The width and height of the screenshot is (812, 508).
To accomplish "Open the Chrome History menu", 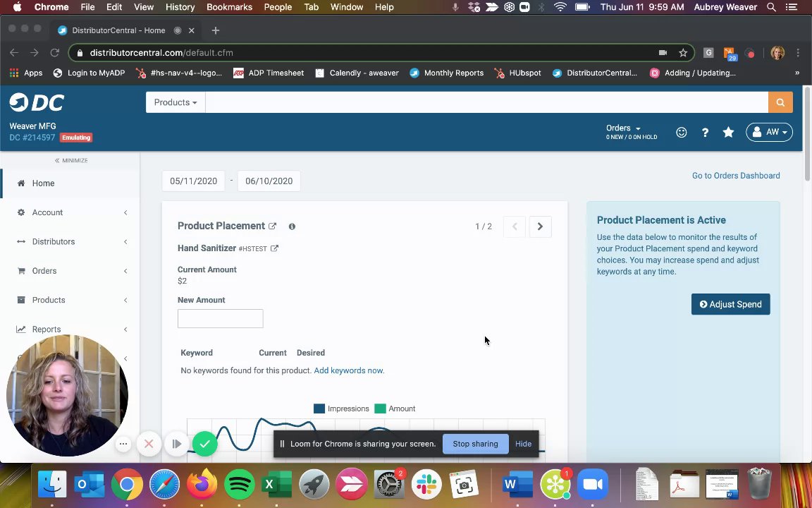I will 180,7.
